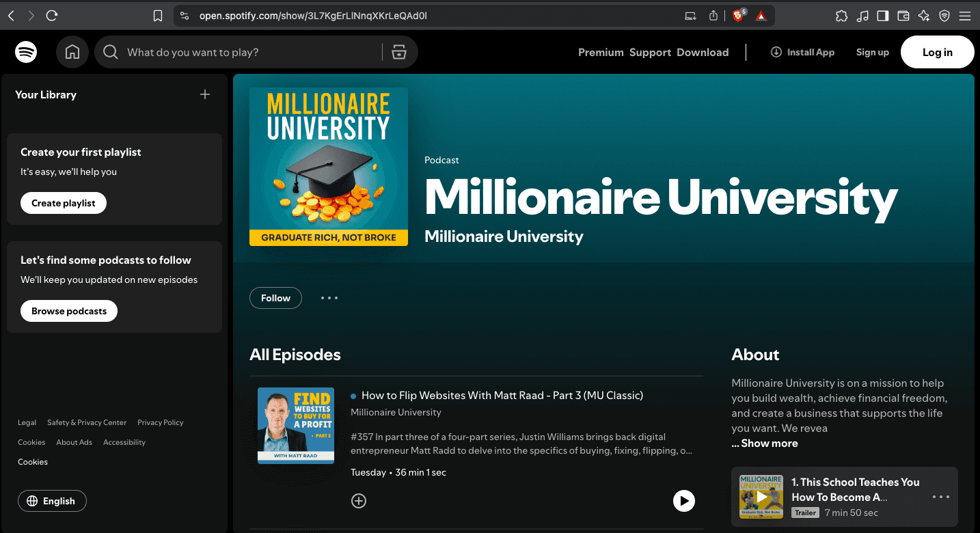Play the trailer from its thumbnail
Viewport: 980px width, 533px height.
point(761,497)
